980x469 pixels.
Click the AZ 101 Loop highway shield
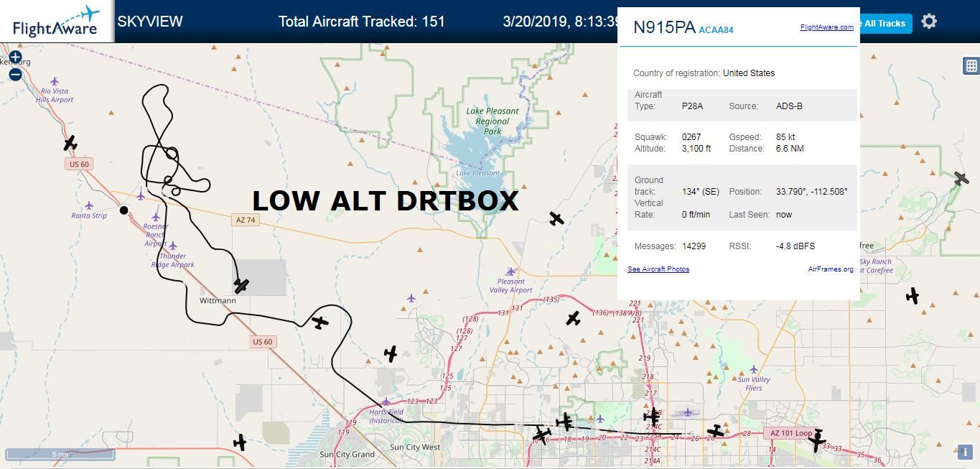tap(790, 433)
